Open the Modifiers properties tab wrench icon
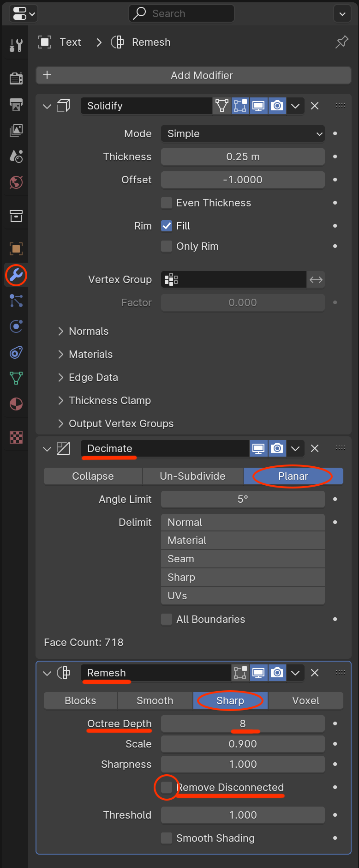 pos(16,275)
